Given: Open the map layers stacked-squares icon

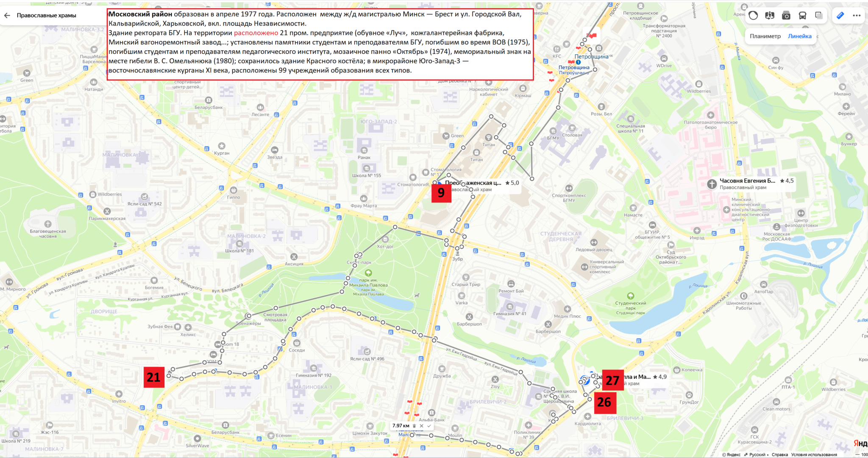Looking at the screenshot, I should pyautogui.click(x=818, y=15).
